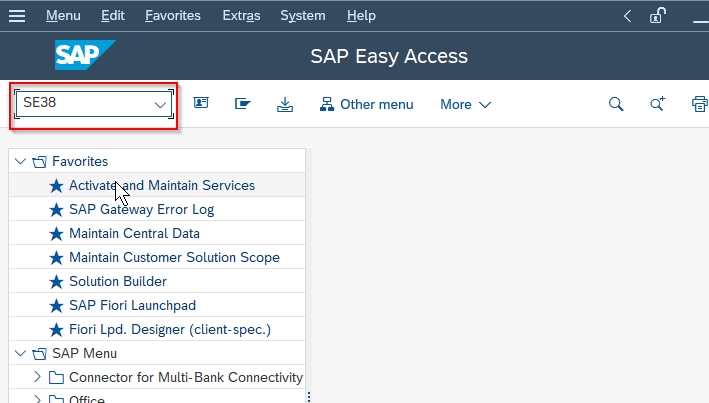Click star icon beside SAP Gateway Error Log

(57, 209)
